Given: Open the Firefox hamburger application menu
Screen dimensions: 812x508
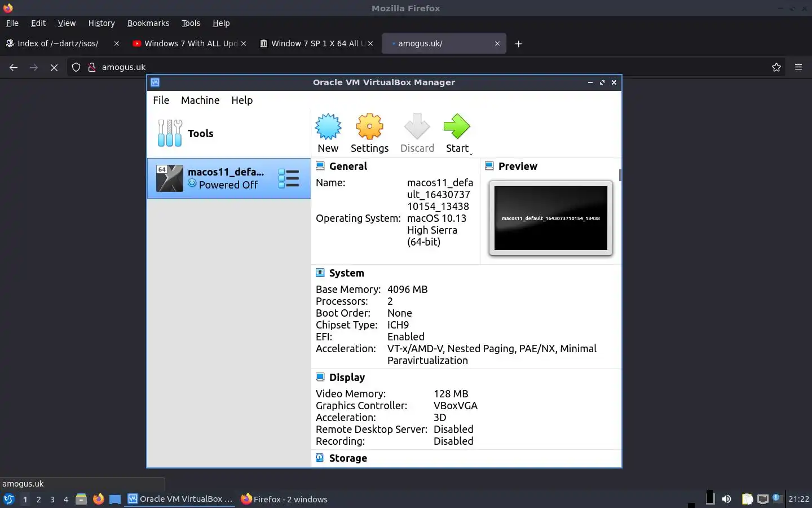Looking at the screenshot, I should [798, 67].
